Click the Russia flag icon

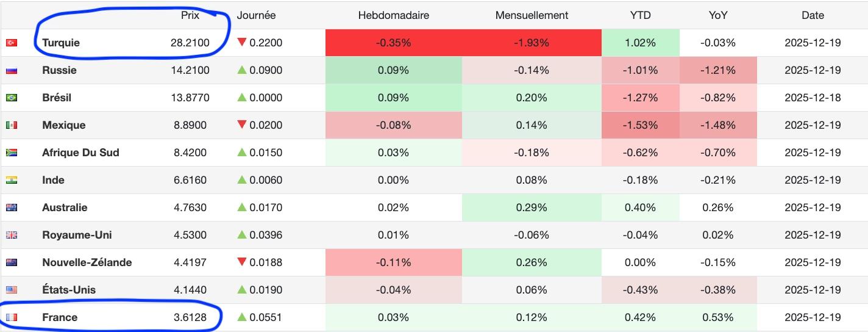(x=11, y=70)
